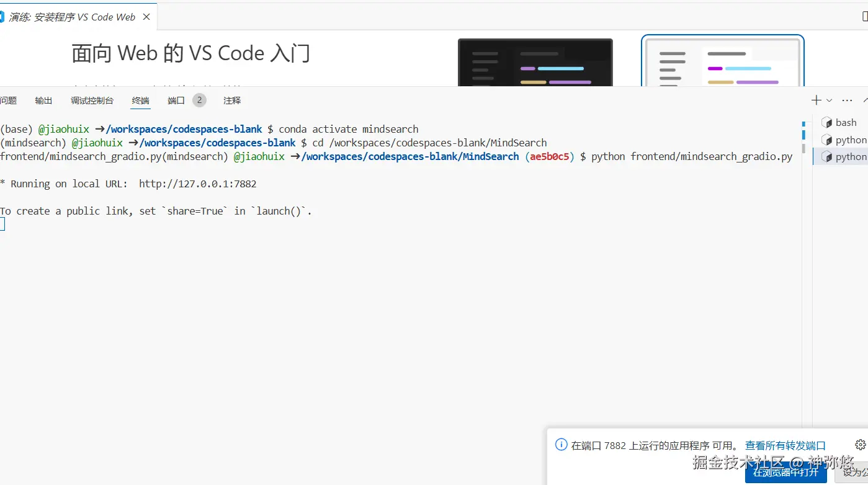Select the VS Code Web walkthrough editor tab
This screenshot has height=485, width=868.
78,17
